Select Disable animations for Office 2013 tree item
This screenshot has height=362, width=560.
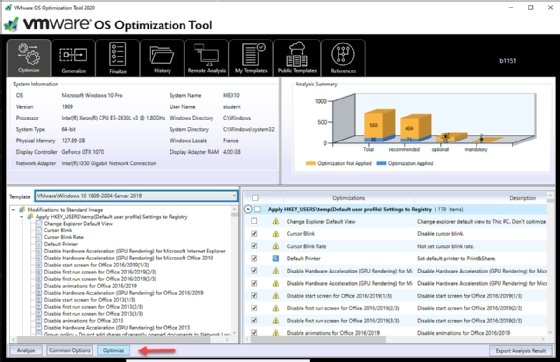[x=83, y=321]
